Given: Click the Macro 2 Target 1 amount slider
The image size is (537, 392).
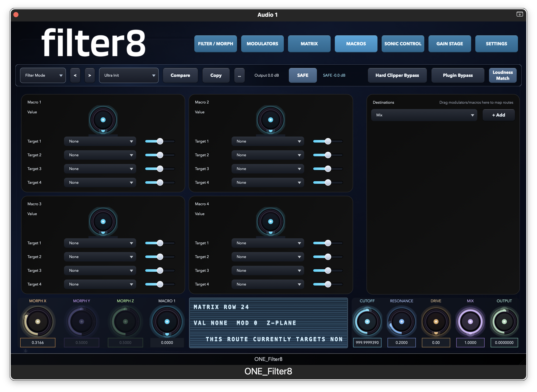Looking at the screenshot, I should [x=328, y=141].
